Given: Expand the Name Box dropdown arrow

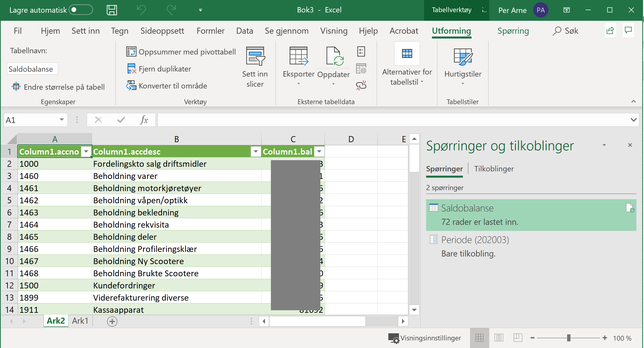Looking at the screenshot, I should click(62, 120).
